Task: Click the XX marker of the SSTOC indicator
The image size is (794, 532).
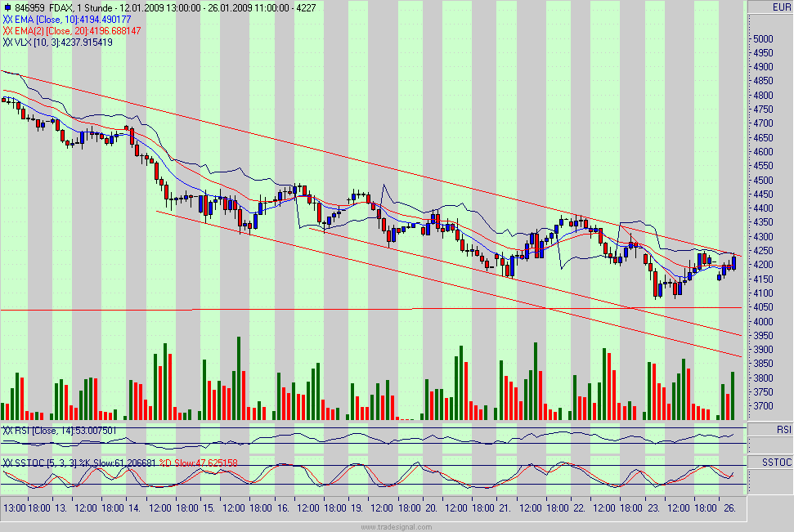Action: pyautogui.click(x=7, y=462)
